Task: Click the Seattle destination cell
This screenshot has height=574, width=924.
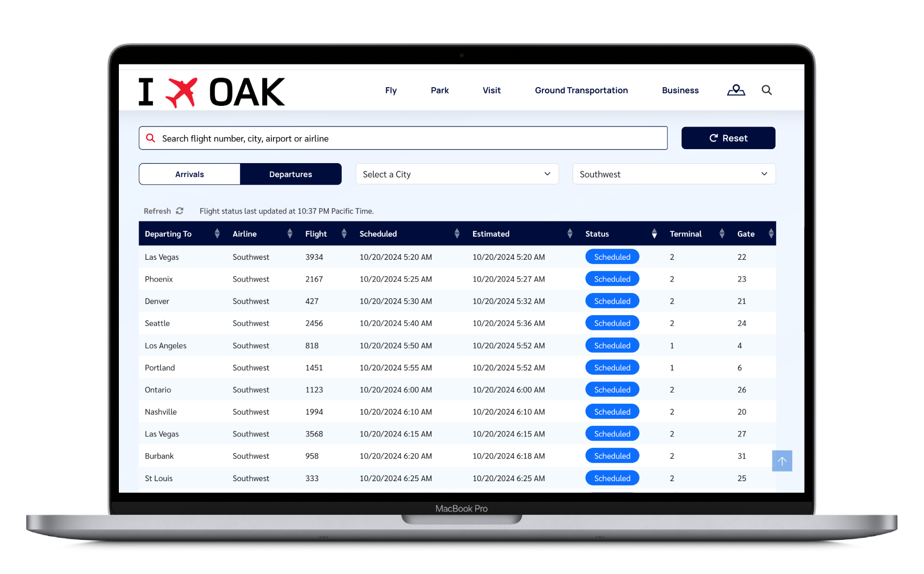Action: tap(157, 323)
